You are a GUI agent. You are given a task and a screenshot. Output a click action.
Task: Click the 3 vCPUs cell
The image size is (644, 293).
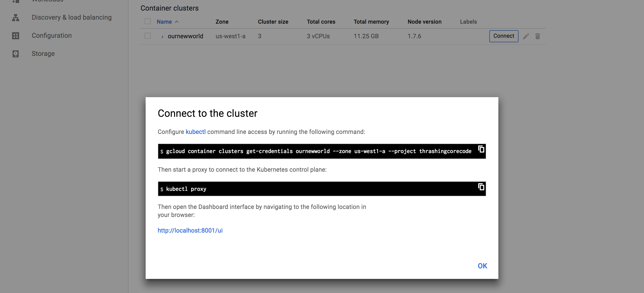[x=318, y=36]
